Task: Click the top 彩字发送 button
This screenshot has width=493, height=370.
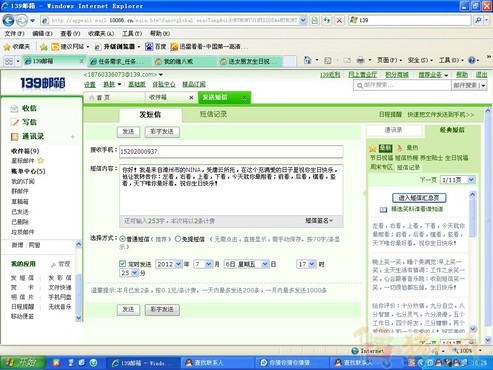Action: 162,132
